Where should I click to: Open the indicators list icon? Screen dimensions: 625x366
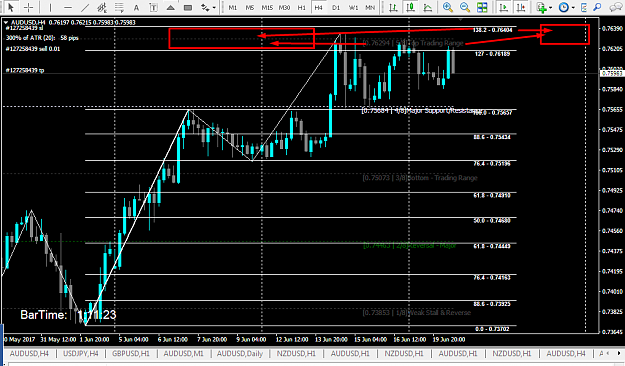pos(541,7)
